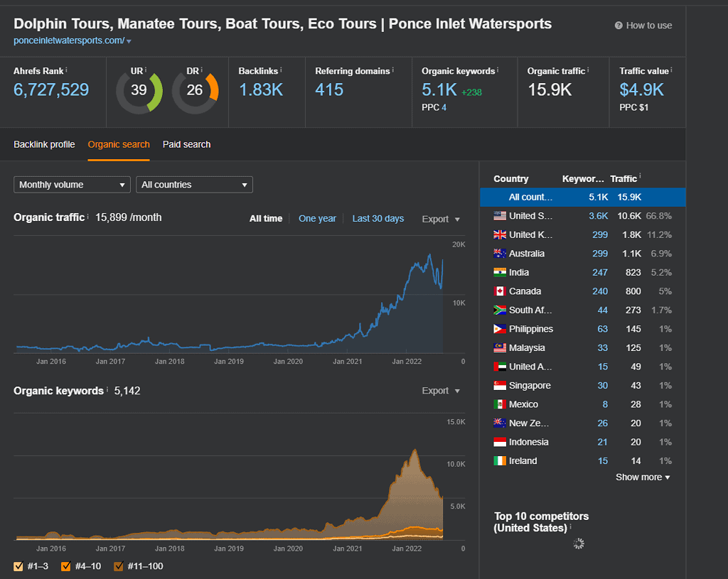This screenshot has height=579, width=728.
Task: Click the info icon beside Ahrefs Rank
Action: [x=67, y=70]
